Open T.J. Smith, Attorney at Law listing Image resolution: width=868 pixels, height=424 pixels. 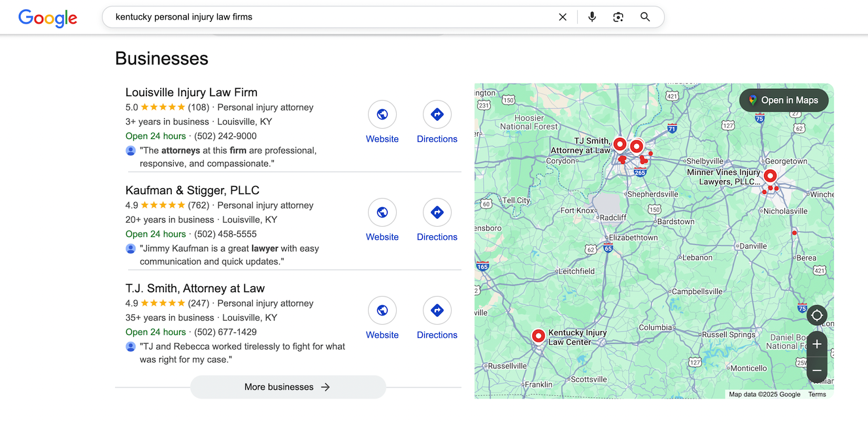tap(195, 288)
